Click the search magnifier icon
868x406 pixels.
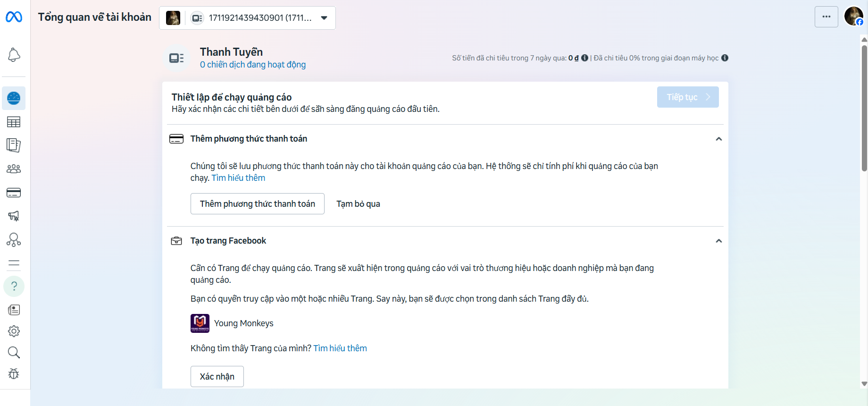[x=14, y=353]
